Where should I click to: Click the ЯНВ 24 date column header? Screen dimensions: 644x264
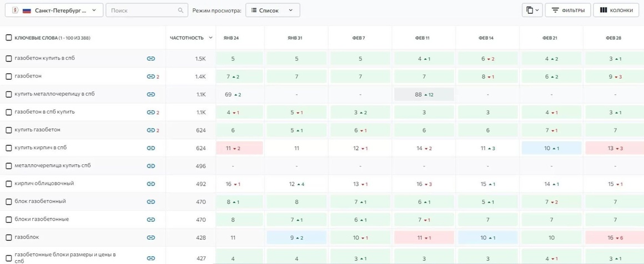coord(232,38)
